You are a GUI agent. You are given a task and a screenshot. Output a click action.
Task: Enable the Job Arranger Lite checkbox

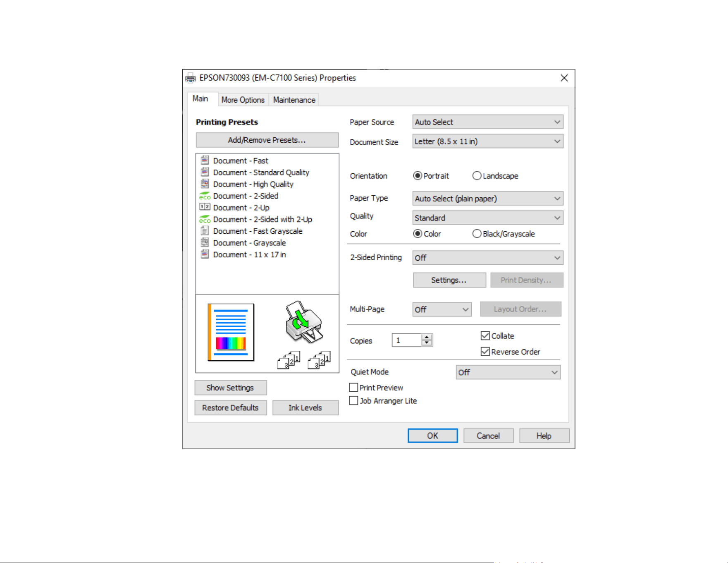click(x=353, y=400)
